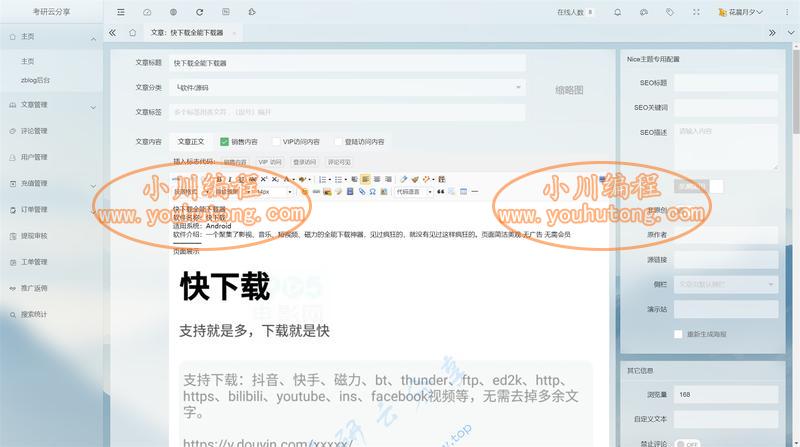Open the 文章分类 category dropdown

347,88
